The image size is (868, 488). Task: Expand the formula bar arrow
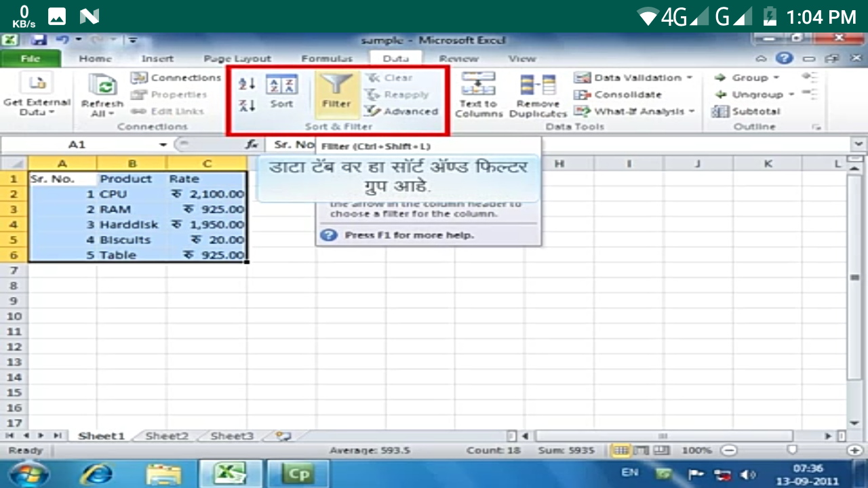[860, 144]
